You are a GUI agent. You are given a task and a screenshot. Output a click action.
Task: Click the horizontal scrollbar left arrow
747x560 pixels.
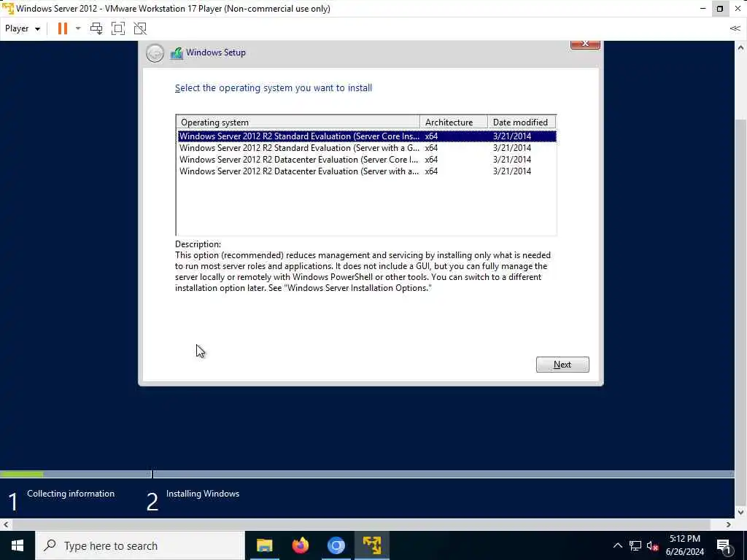[x=6, y=524]
